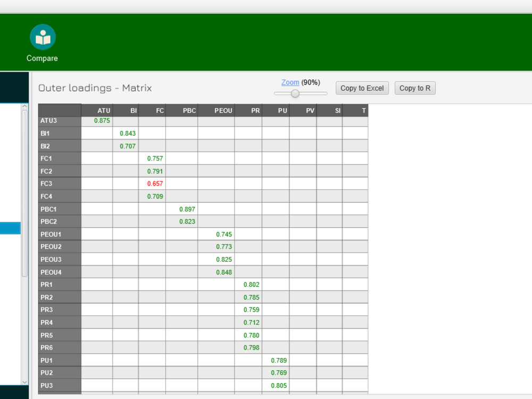Click the PEOU column header
The width and height of the screenshot is (532, 399).
[223, 110]
